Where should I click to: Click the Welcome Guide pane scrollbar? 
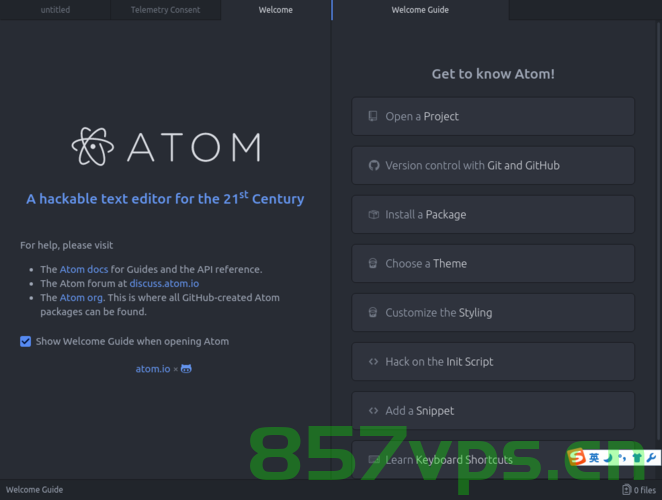(658, 231)
